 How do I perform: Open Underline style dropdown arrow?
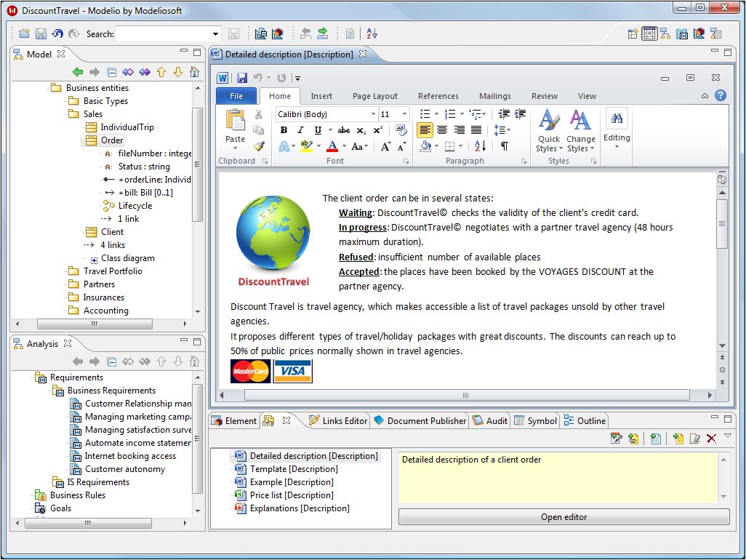330,130
